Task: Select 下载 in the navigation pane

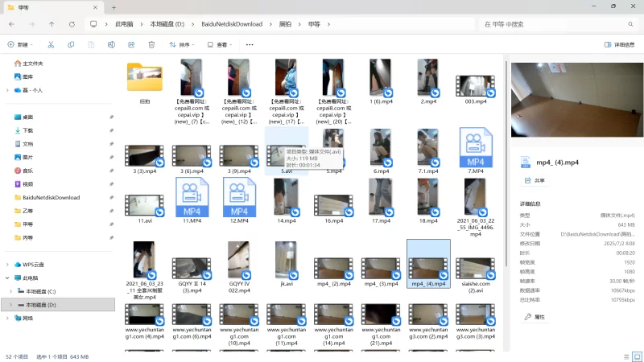Action: pos(28,130)
